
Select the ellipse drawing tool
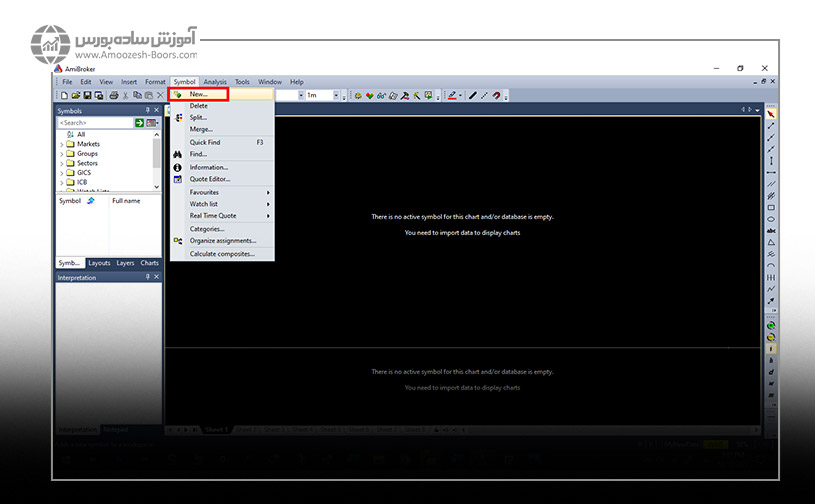pos(771,219)
